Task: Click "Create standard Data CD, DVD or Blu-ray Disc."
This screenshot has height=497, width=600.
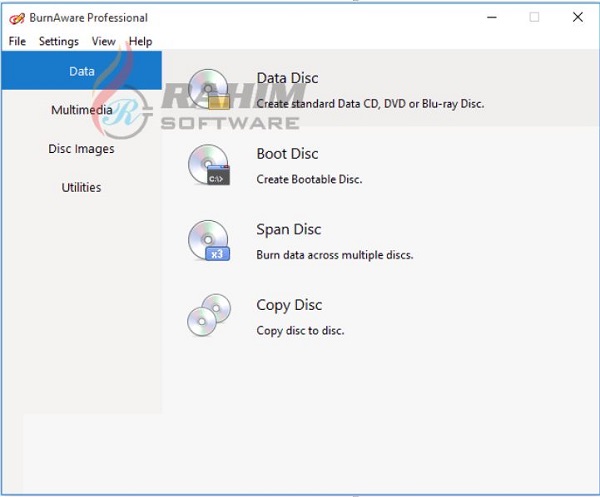Action: [370, 104]
